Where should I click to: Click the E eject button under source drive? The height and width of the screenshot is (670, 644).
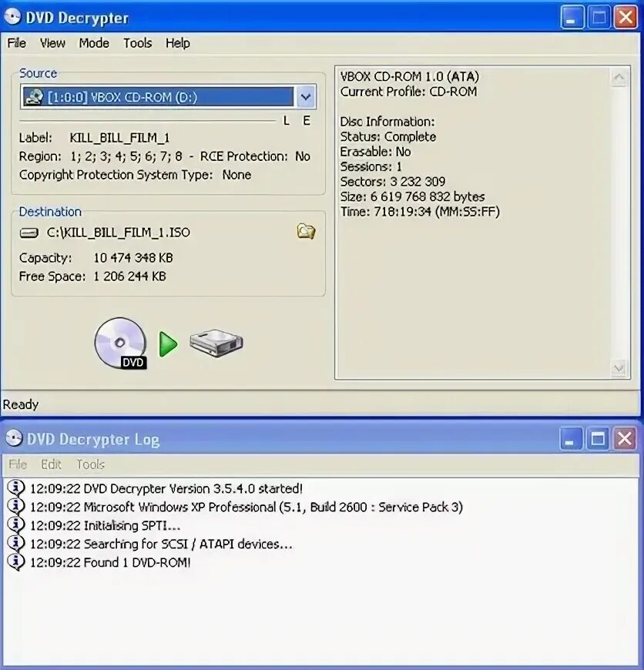pos(307,121)
